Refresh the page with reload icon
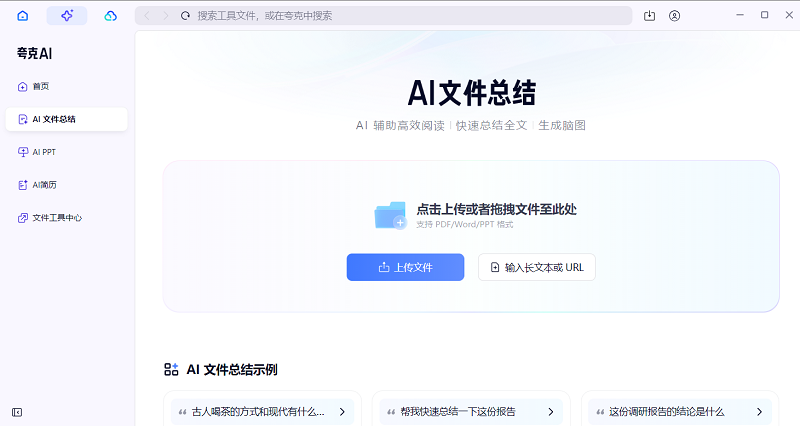This screenshot has height=426, width=800. click(x=185, y=16)
